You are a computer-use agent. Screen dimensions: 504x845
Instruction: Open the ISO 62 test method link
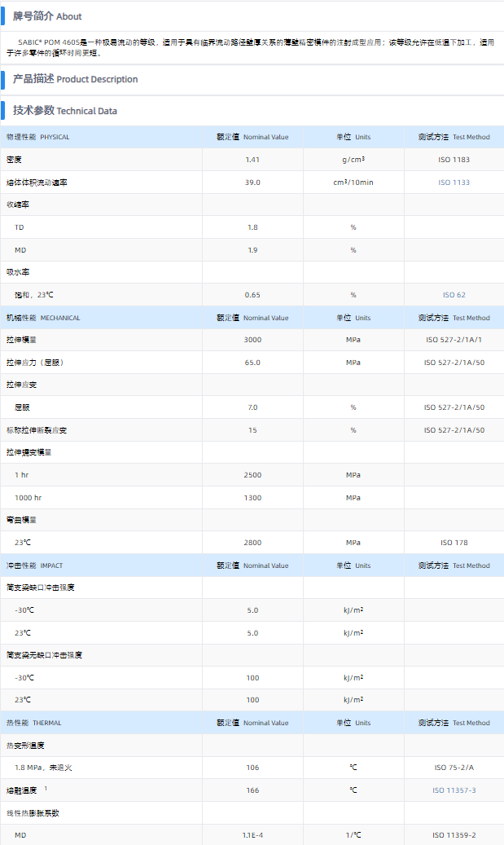click(454, 295)
